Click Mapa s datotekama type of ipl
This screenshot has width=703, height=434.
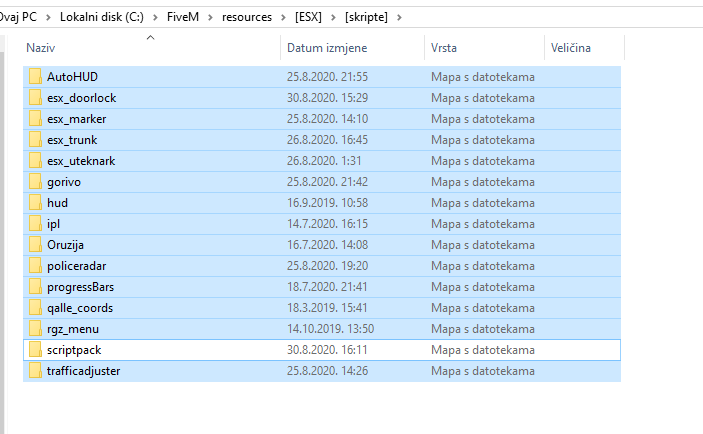click(x=483, y=224)
